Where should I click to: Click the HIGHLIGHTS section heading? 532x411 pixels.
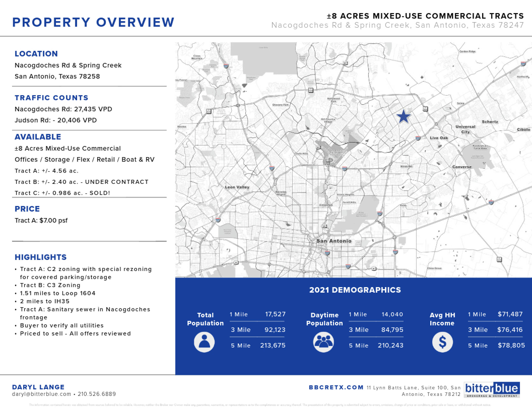click(40, 257)
